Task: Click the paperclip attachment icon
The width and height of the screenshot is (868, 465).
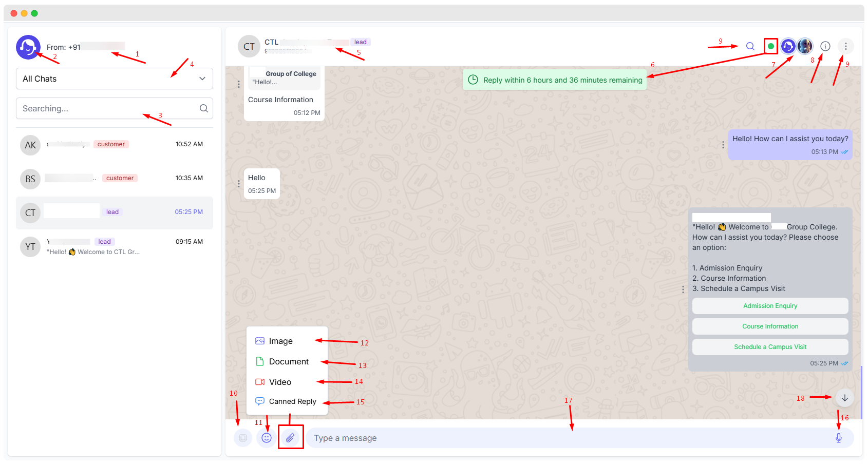Action: tap(291, 437)
